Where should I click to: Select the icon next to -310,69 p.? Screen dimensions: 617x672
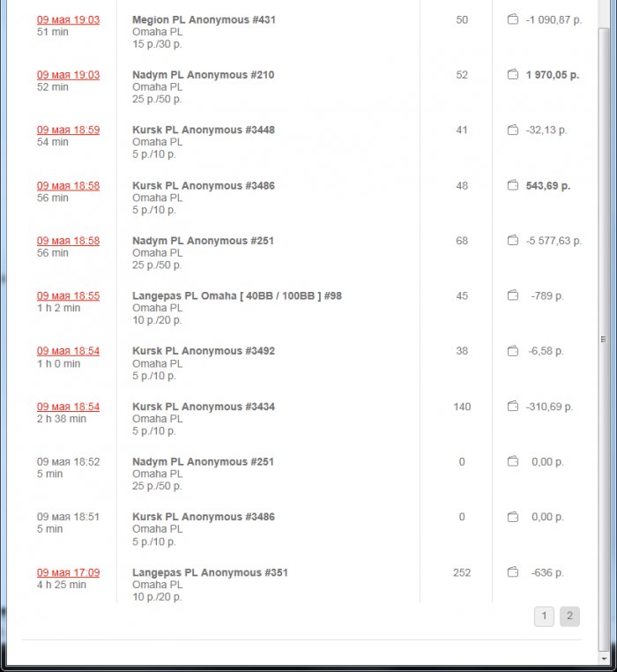coord(512,407)
